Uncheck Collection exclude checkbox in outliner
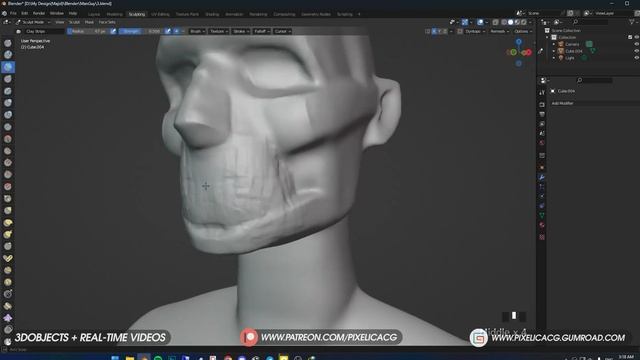The height and width of the screenshot is (360, 640). 630,37
